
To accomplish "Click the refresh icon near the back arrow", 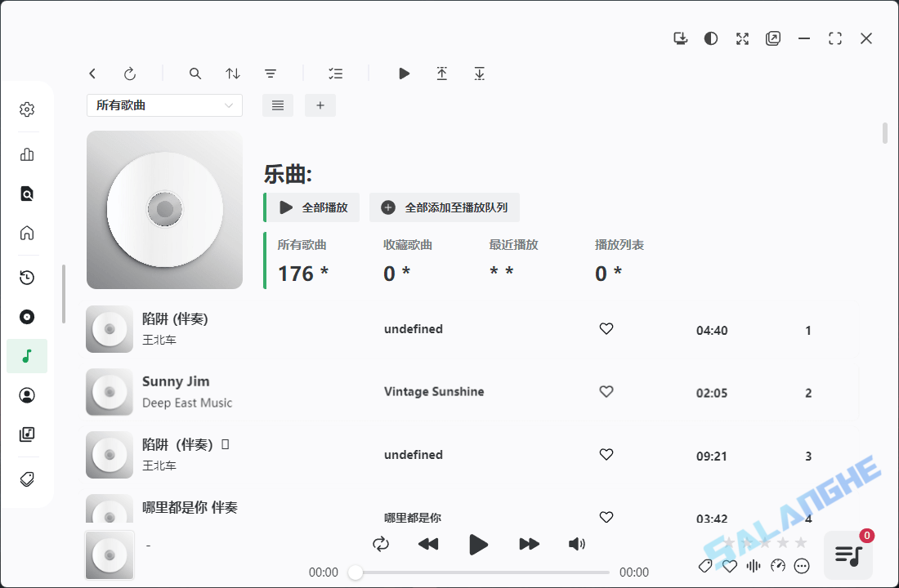I will tap(131, 73).
